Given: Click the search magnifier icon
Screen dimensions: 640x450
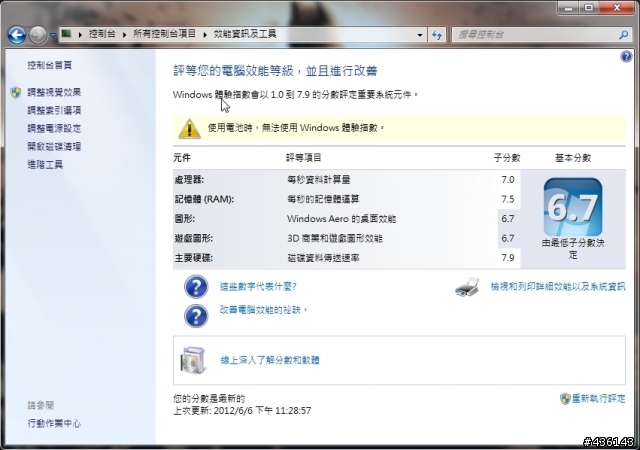Looking at the screenshot, I should click(x=623, y=35).
